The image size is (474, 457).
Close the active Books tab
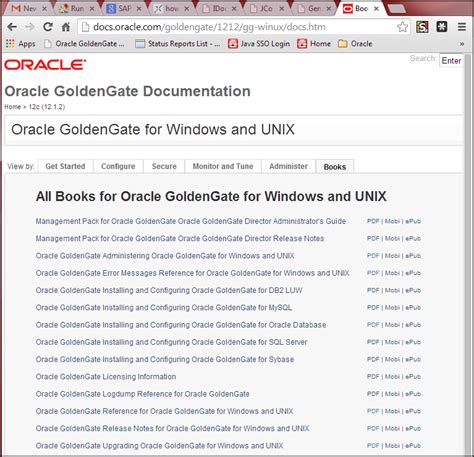(x=376, y=9)
